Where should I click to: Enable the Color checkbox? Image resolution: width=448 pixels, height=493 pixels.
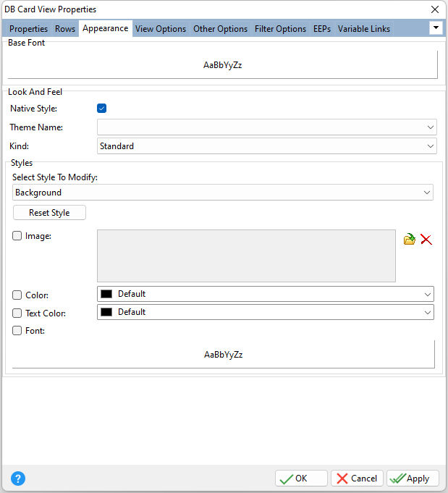tap(17, 295)
